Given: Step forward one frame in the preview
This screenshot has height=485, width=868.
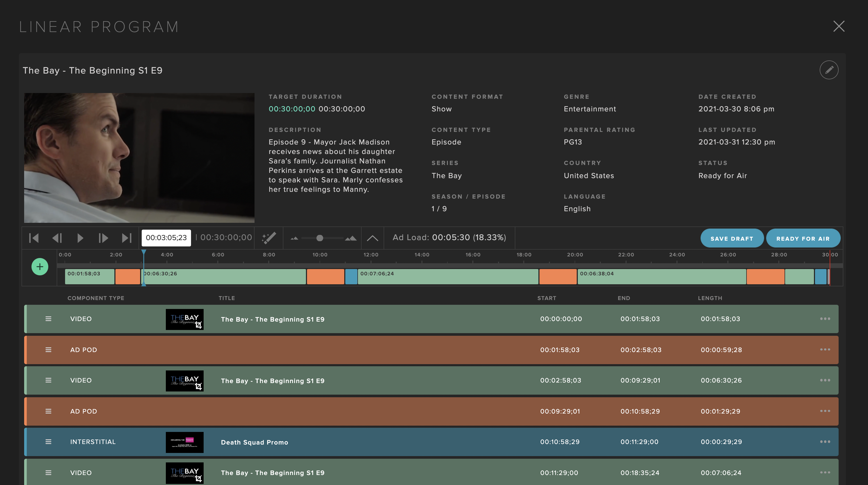Looking at the screenshot, I should (103, 238).
